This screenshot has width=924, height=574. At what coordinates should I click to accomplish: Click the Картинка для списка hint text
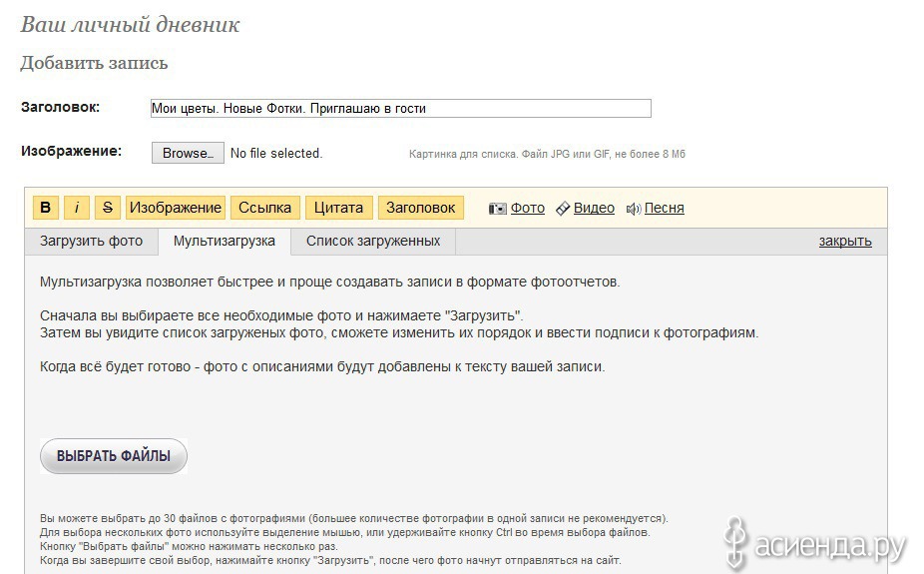click(x=547, y=154)
